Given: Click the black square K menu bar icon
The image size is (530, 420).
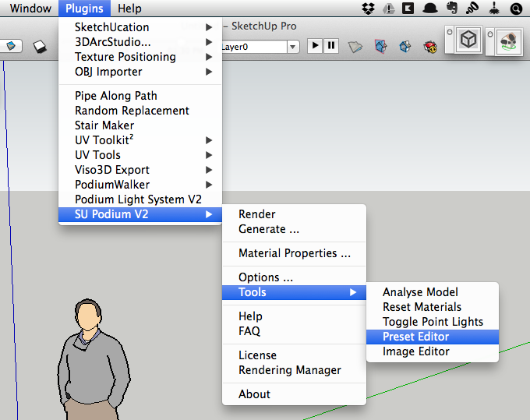Looking at the screenshot, I should pos(408,8).
